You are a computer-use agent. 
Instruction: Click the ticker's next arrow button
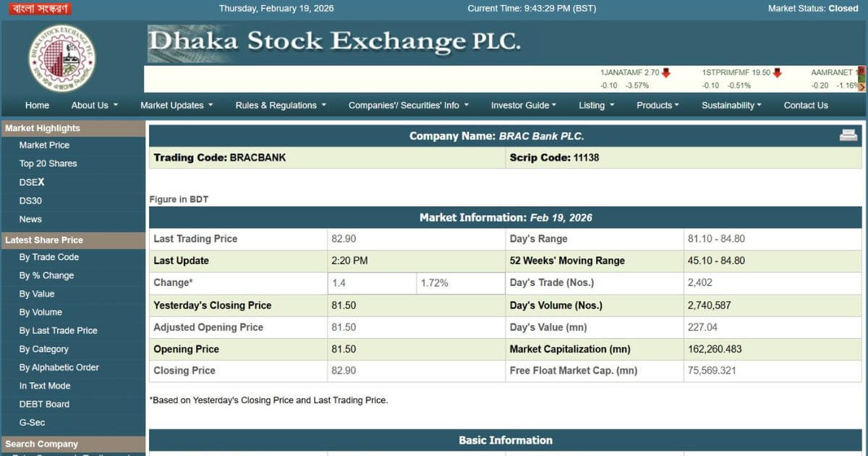[x=861, y=86]
